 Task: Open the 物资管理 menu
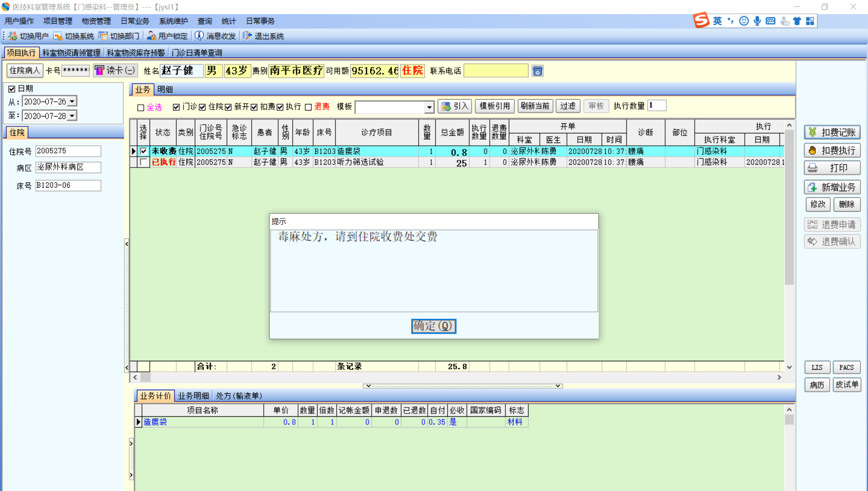coord(96,21)
